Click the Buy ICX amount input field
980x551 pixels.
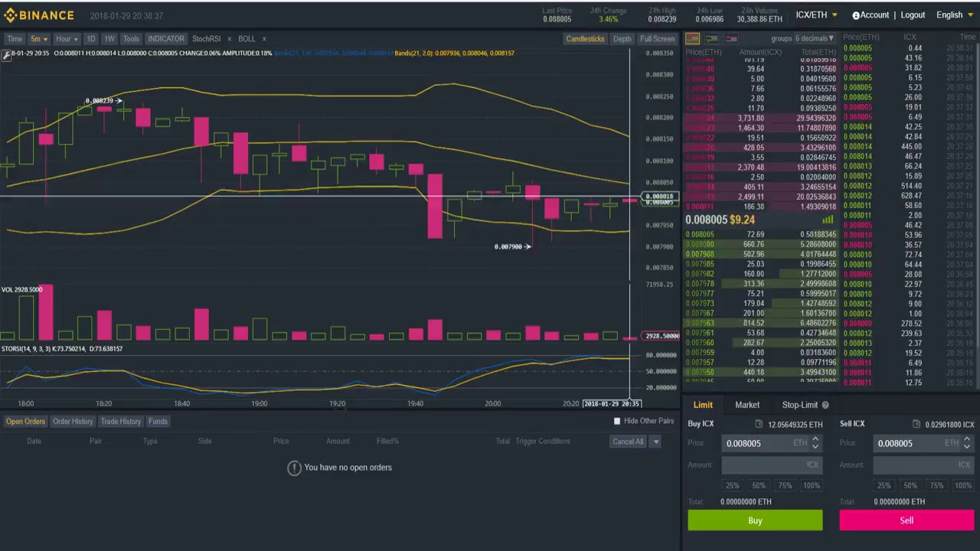(x=772, y=465)
